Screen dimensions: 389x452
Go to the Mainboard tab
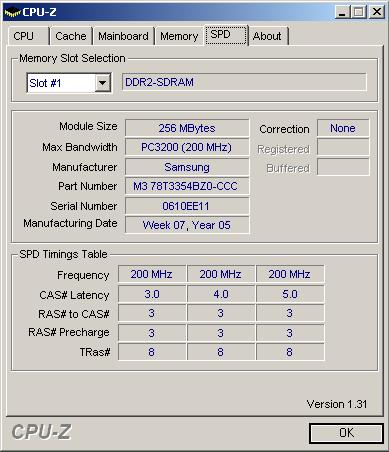(x=123, y=36)
